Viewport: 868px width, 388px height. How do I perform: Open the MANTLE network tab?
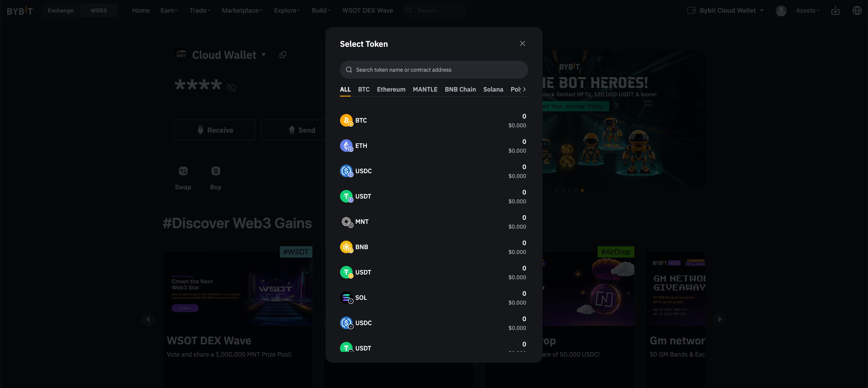coord(425,89)
